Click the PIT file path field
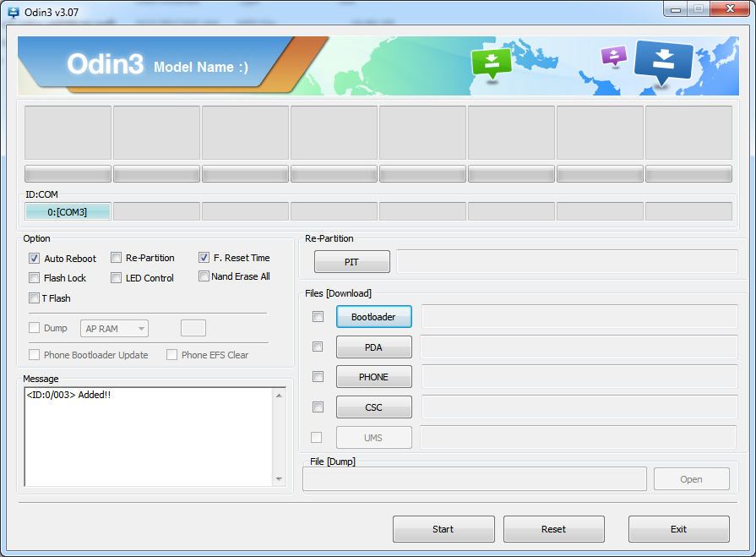Image resolution: width=756 pixels, height=557 pixels. [x=567, y=261]
